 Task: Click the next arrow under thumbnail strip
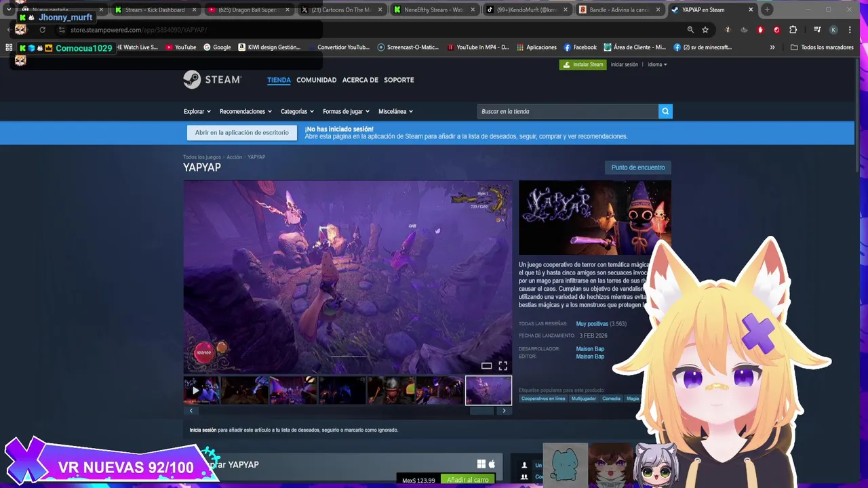pos(504,411)
